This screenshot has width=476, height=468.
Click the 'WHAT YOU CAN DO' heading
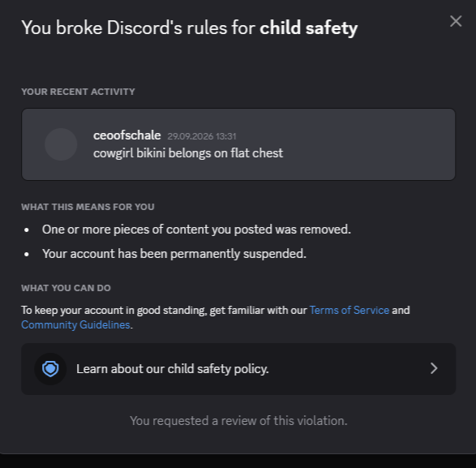coord(66,288)
